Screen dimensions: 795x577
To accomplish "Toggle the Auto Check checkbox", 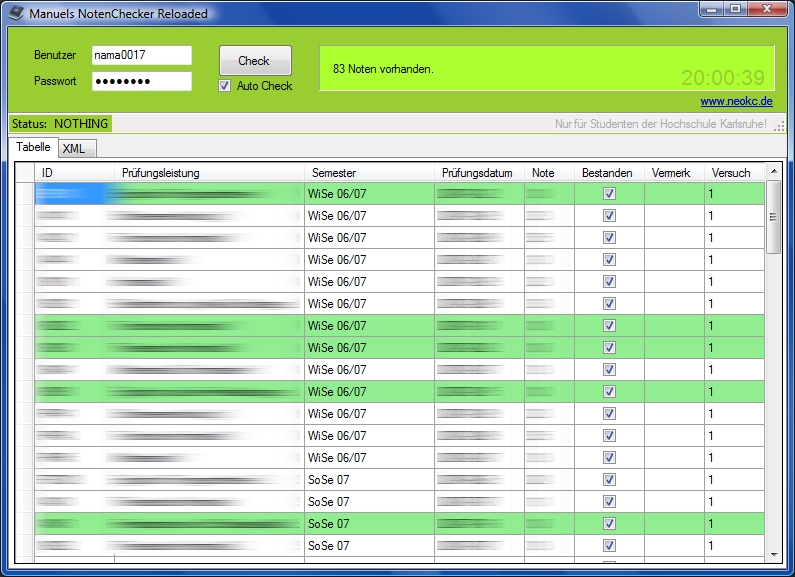I will (x=225, y=86).
